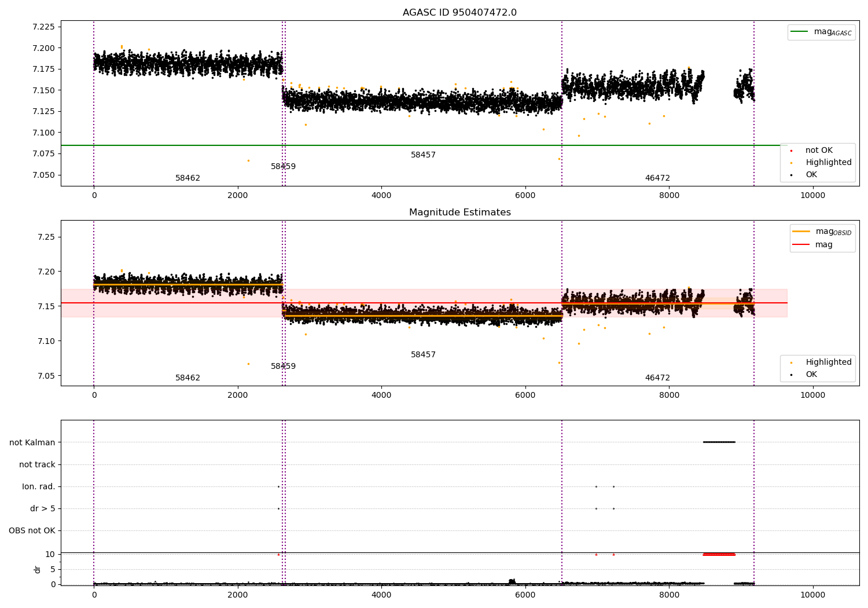868x608 pixels.
Task: Click the 7.25 tick in Magnitude Estimates
Action: 46,237
